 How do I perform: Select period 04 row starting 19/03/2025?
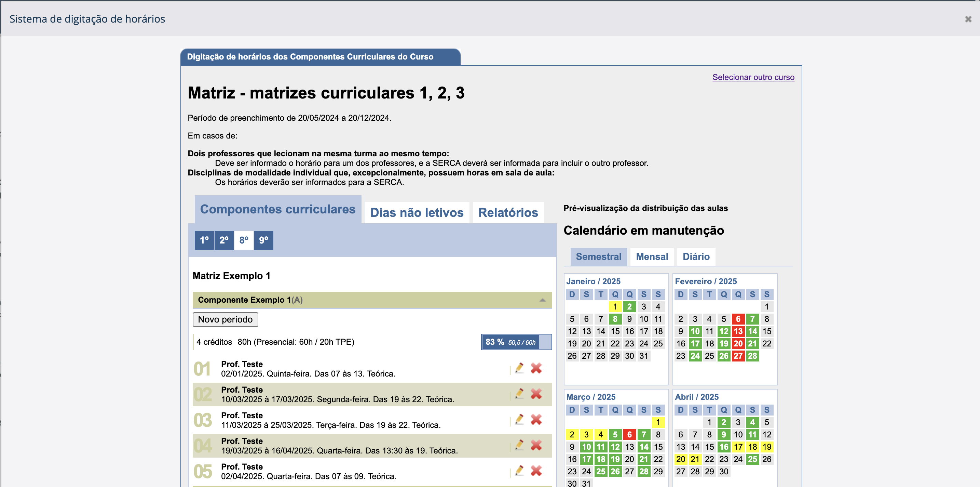(x=372, y=446)
